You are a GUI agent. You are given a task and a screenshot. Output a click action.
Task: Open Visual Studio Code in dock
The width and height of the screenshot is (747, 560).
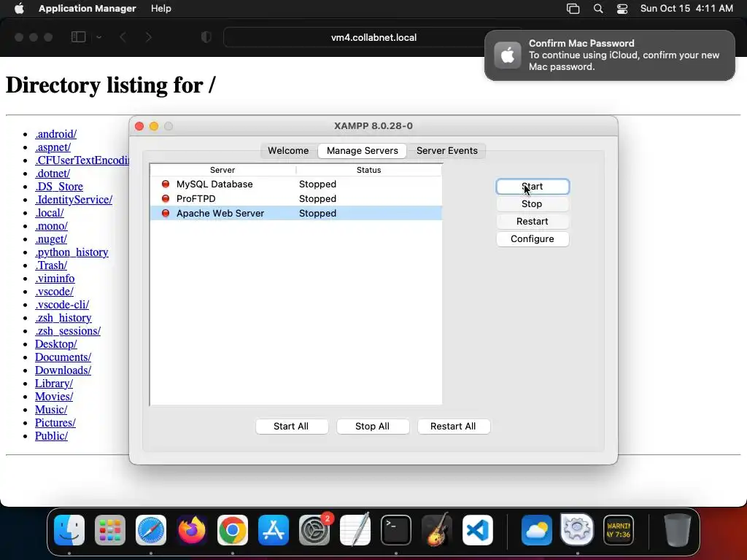[478, 530]
